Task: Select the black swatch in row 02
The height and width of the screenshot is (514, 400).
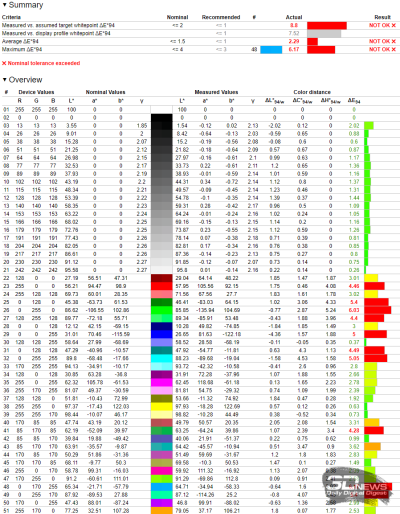Action: coord(162,118)
